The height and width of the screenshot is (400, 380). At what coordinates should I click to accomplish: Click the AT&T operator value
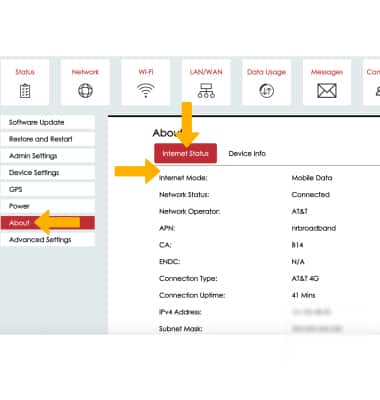[299, 211]
